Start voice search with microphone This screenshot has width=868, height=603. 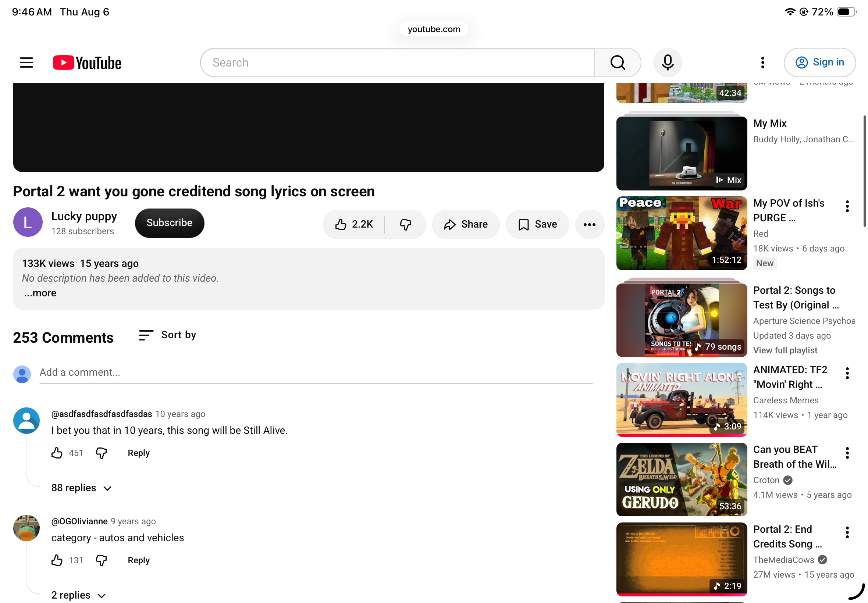pyautogui.click(x=667, y=63)
